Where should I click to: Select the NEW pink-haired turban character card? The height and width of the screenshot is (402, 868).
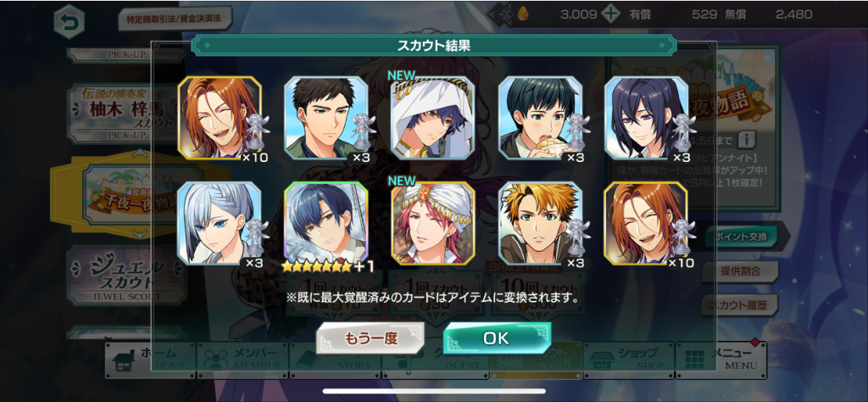pos(432,223)
